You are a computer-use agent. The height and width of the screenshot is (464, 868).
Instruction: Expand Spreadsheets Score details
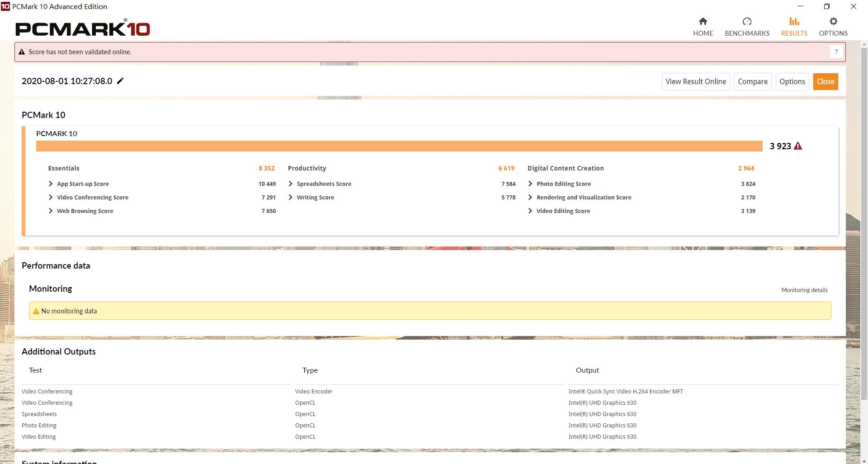tap(290, 184)
